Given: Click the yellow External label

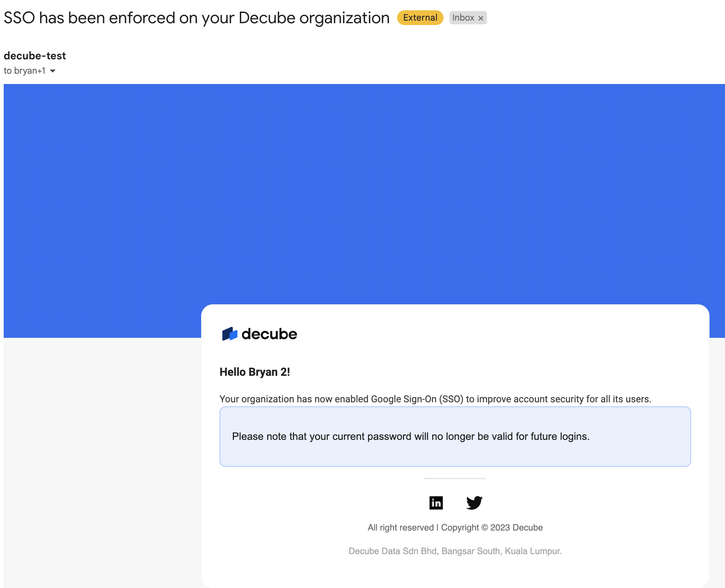Looking at the screenshot, I should point(420,18).
